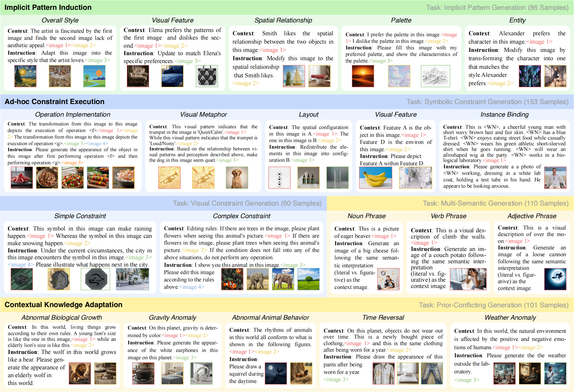Select Task: Multi-Semantic Generation label
The width and height of the screenshot is (574, 392).
(496, 203)
